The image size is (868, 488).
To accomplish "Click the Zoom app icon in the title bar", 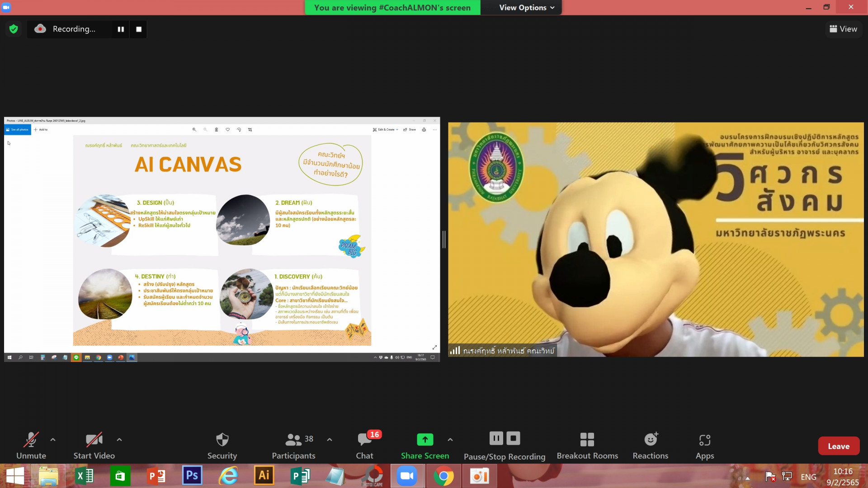I will click(6, 7).
